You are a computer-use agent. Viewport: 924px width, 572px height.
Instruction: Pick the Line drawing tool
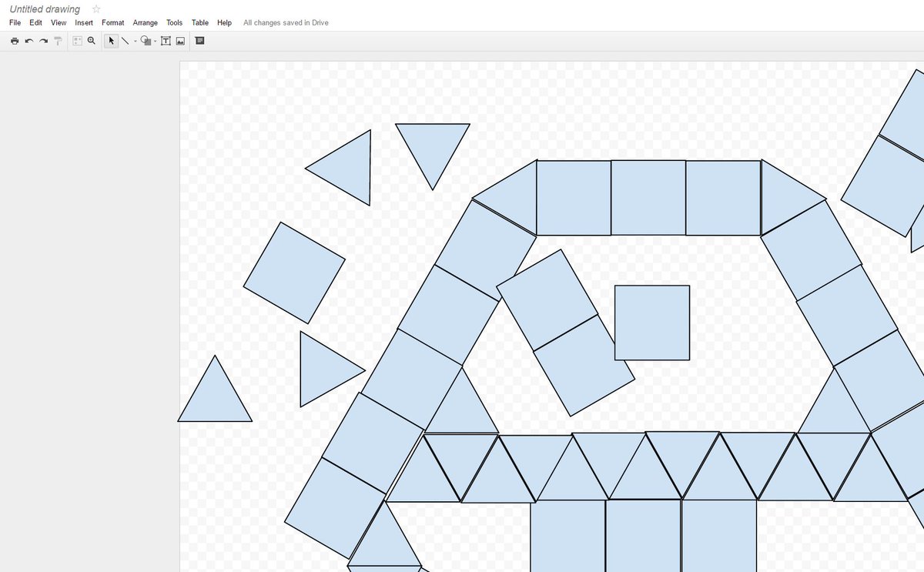coord(125,41)
